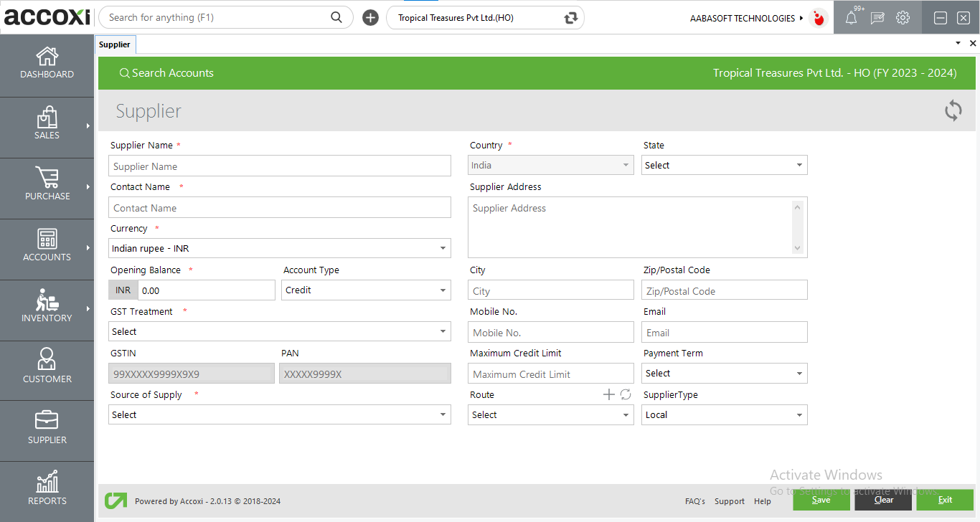
Task: Open the Dashboard from the sidebar
Action: (x=47, y=63)
